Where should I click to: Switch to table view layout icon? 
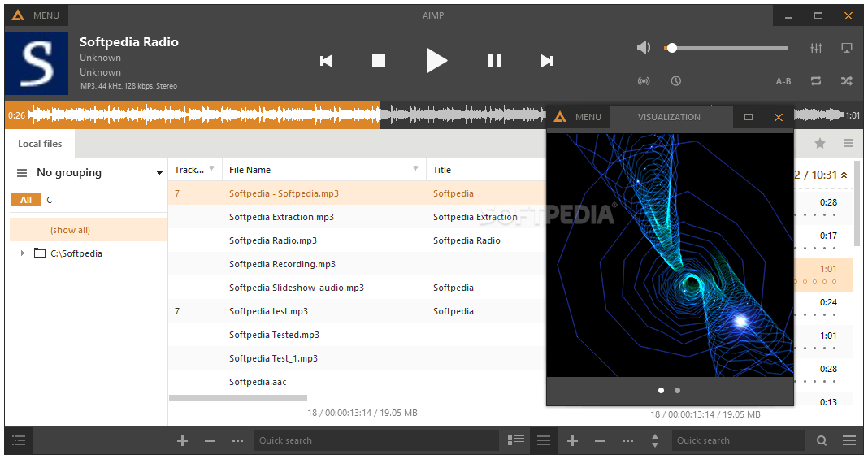[x=516, y=440]
